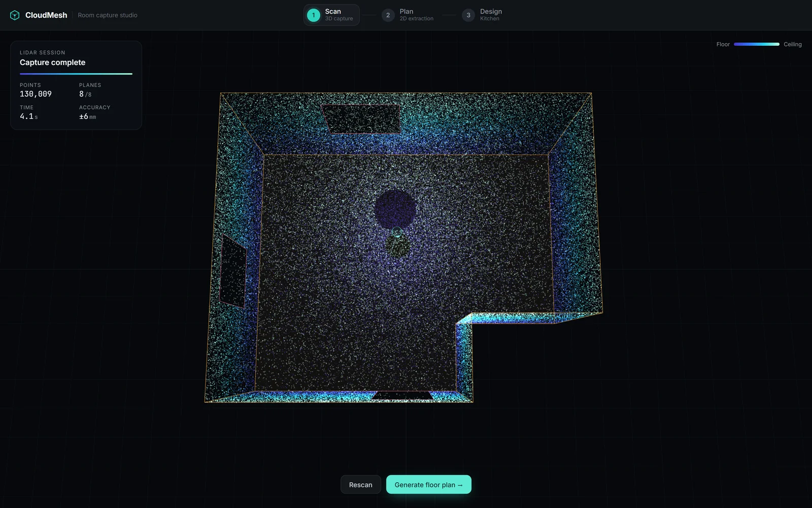Viewport: 812px width, 508px height.
Task: Click the Capture complete heading
Action: coord(53,62)
